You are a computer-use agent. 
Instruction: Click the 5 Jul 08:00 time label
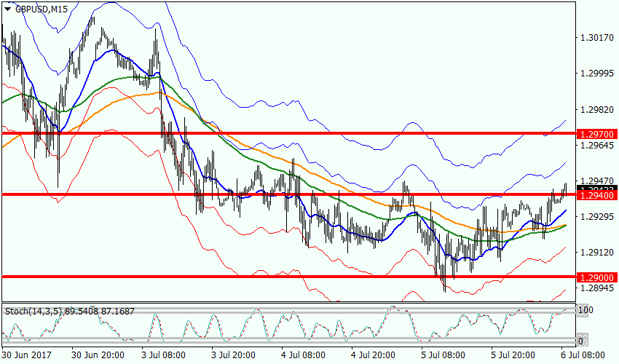point(441,355)
